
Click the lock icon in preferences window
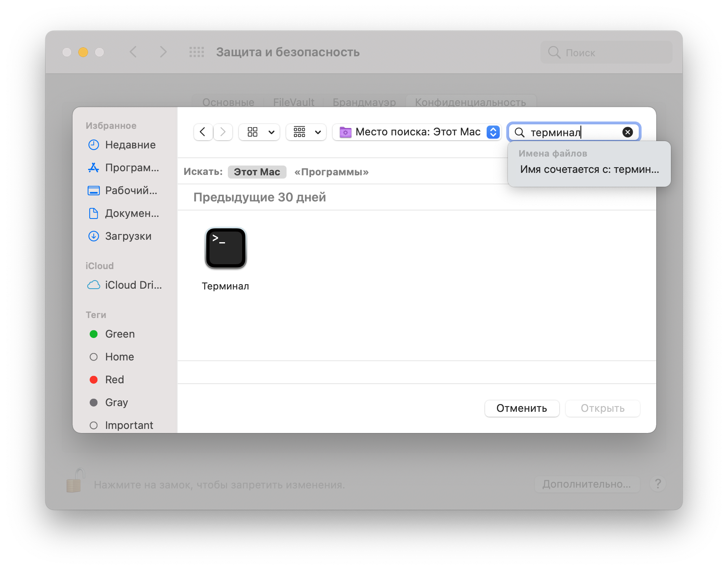pyautogui.click(x=75, y=480)
